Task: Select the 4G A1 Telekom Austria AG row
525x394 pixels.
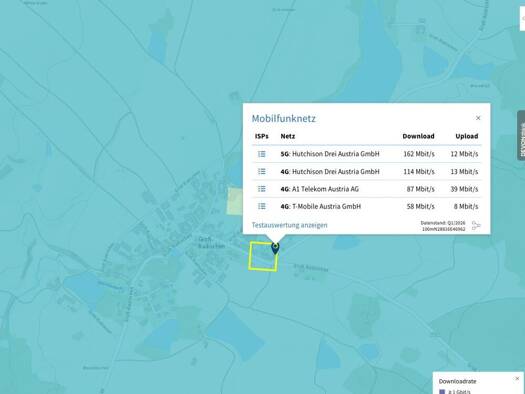Action: (367, 189)
